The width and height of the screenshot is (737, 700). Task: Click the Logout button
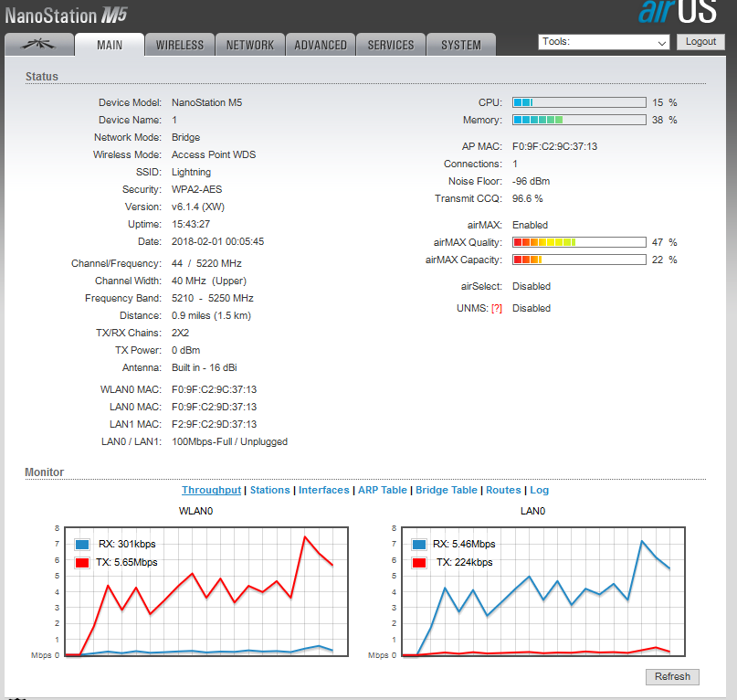(x=700, y=42)
